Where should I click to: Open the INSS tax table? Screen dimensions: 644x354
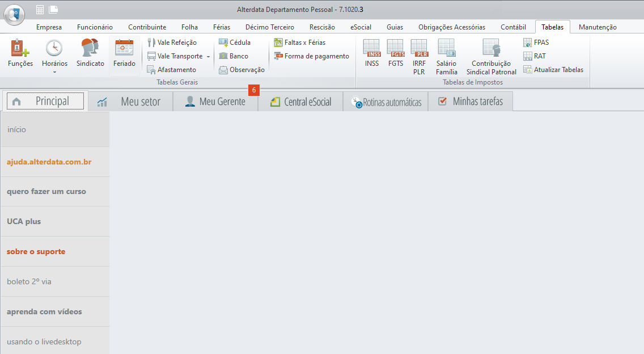(372, 53)
